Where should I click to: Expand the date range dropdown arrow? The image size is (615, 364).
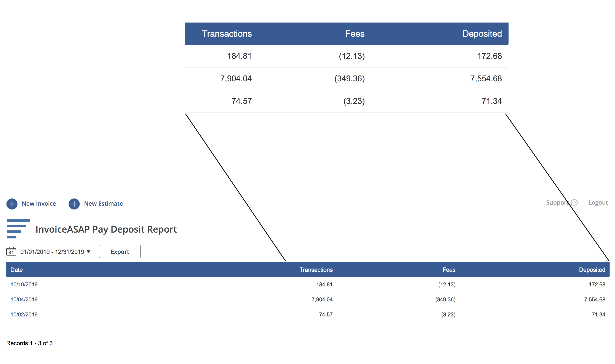pyautogui.click(x=89, y=251)
